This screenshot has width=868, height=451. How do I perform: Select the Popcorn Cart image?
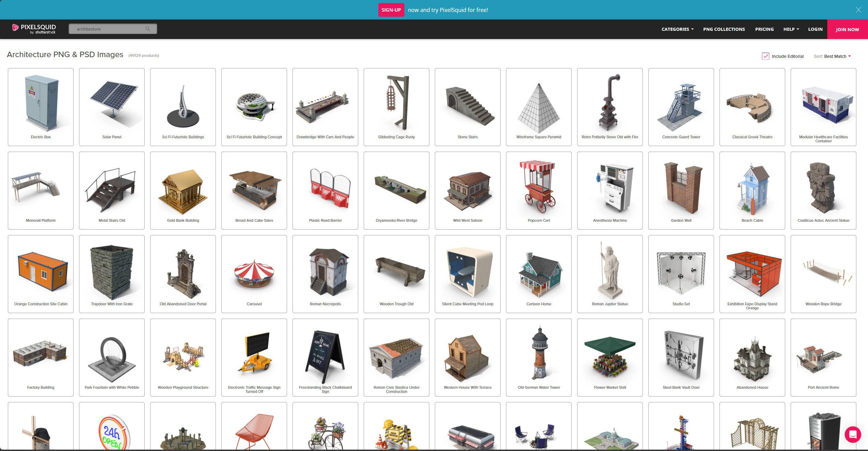(x=539, y=190)
